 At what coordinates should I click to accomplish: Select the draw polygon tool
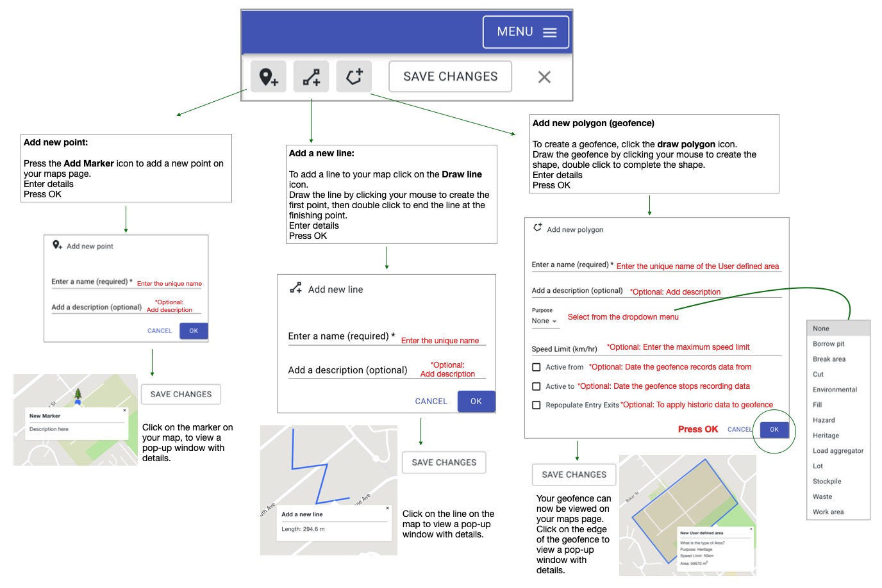354,76
